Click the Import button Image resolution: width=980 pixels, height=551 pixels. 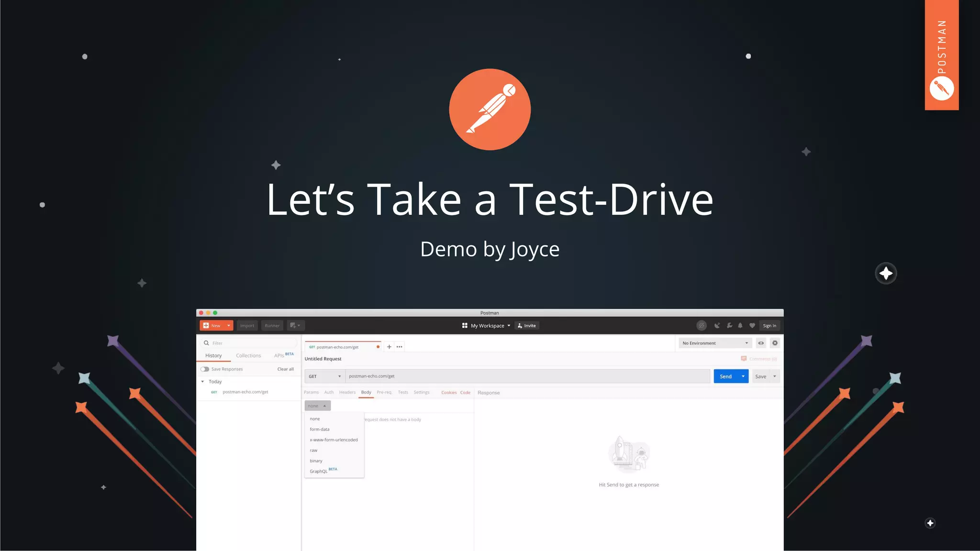click(x=247, y=326)
